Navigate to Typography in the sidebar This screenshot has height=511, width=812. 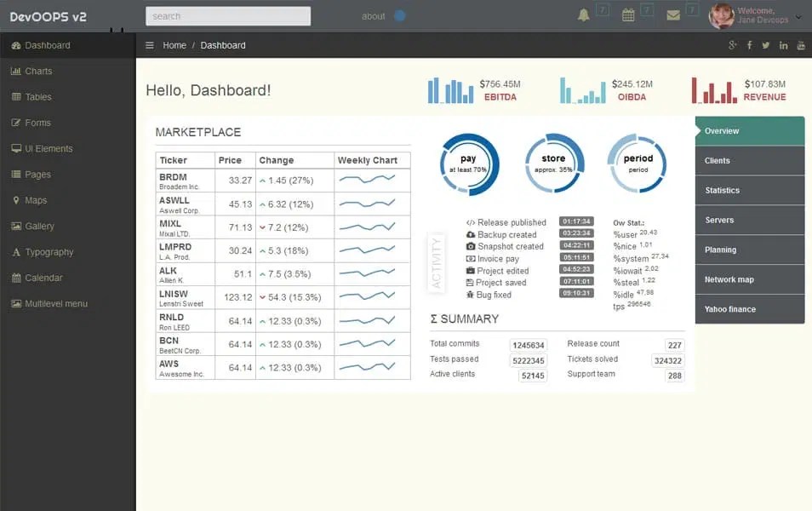[x=49, y=252]
